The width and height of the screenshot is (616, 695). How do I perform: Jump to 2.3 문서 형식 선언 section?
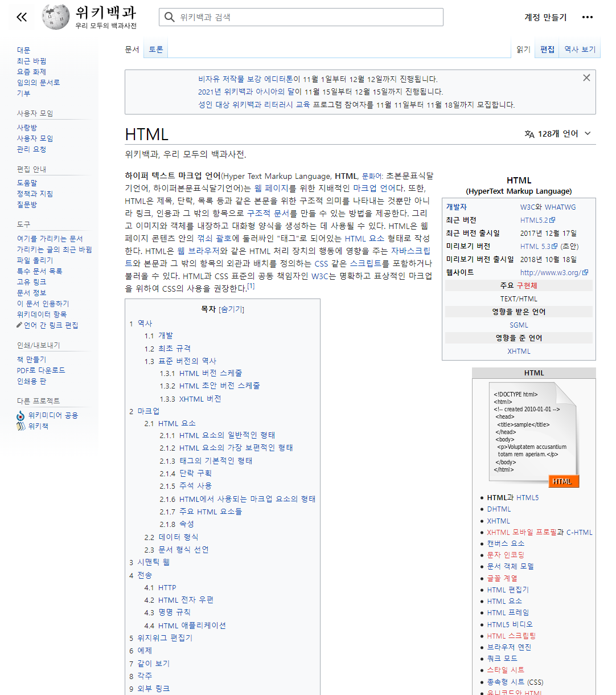pyautogui.click(x=176, y=550)
